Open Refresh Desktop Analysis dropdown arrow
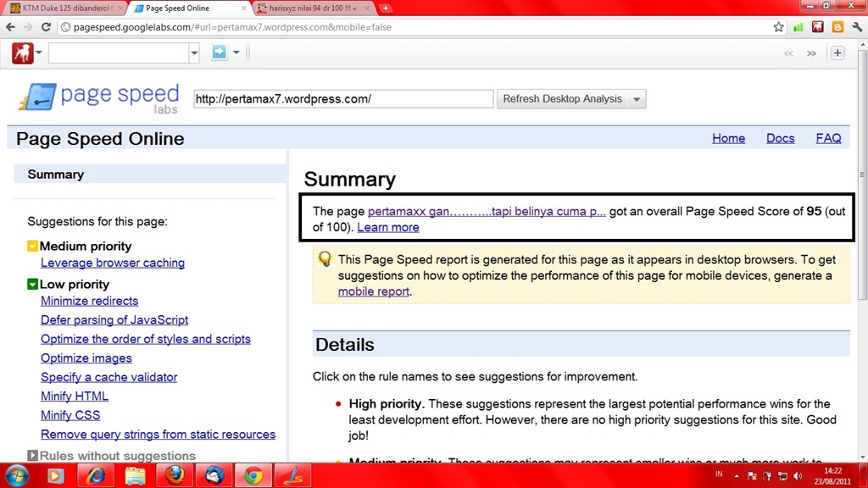Image resolution: width=868 pixels, height=488 pixels. click(637, 99)
